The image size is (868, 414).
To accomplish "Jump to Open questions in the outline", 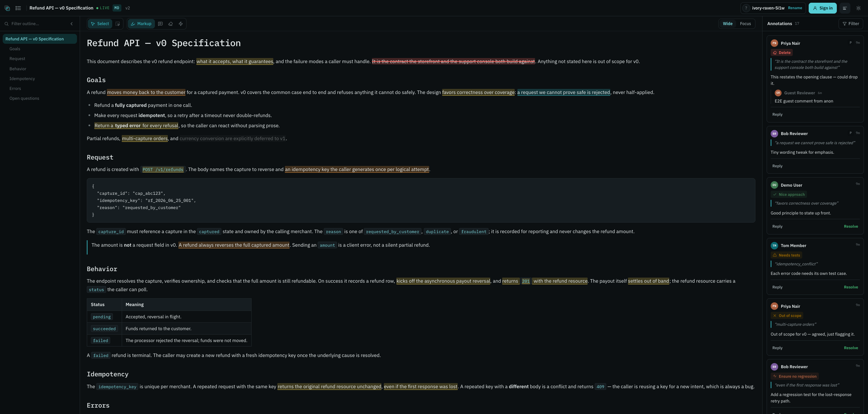I will tap(24, 98).
